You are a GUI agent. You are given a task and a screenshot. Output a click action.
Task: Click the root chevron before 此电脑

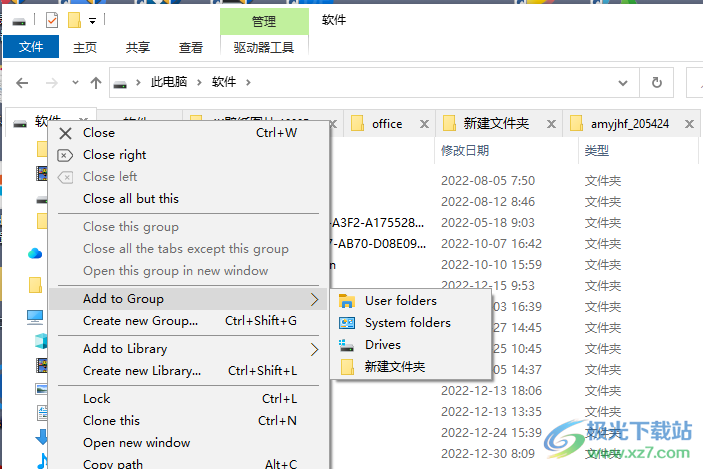(138, 83)
